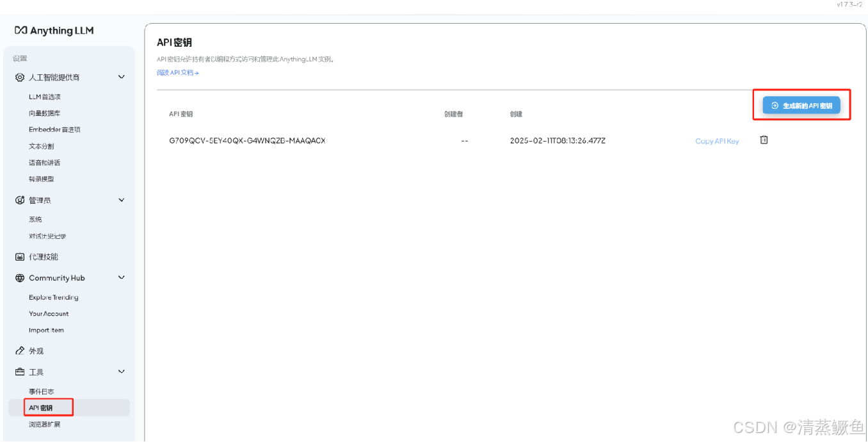
Task: Click the creation date 2025-02-11T08:13:26.477Z
Action: [x=558, y=141]
